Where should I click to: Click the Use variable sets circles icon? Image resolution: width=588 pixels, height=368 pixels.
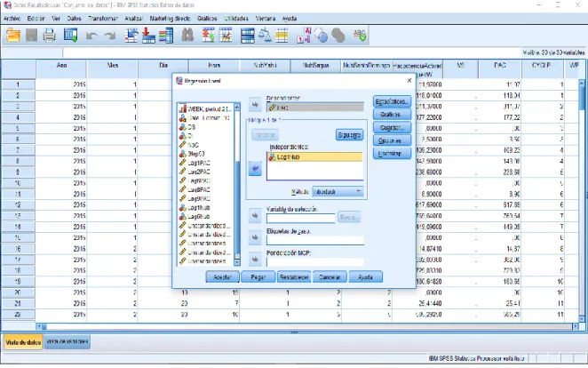click(x=321, y=36)
